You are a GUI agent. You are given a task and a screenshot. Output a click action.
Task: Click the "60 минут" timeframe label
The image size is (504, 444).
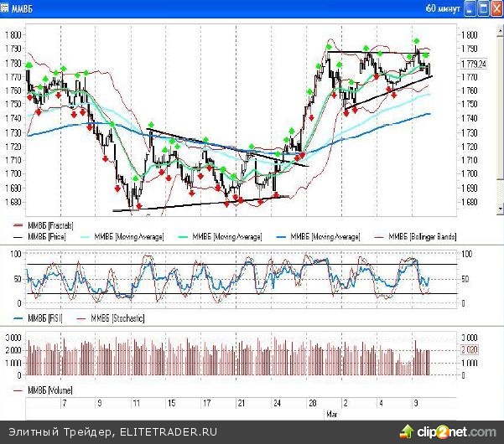point(442,8)
